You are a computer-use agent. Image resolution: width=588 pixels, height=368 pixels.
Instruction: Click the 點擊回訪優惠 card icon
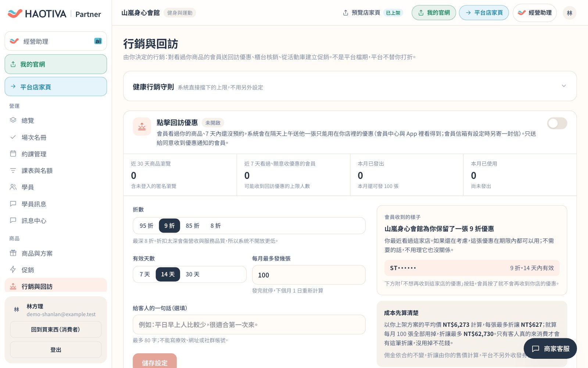142,127
